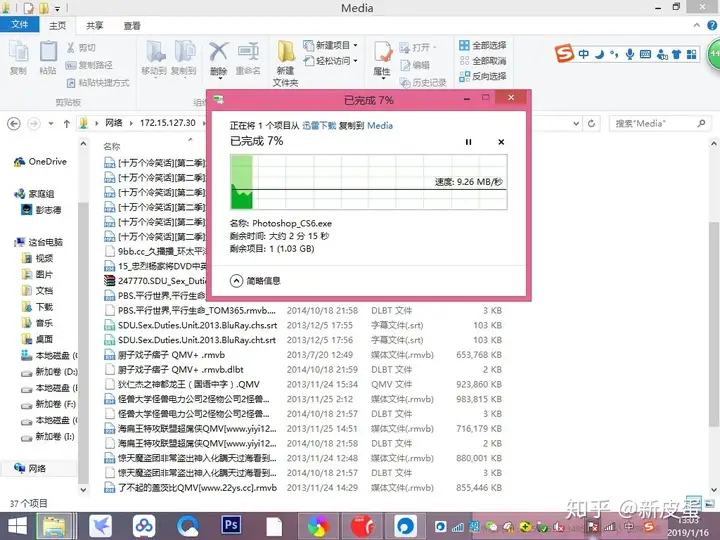The width and height of the screenshot is (720, 540).
Task: Go up one folder level arrow
Action: (x=67, y=124)
